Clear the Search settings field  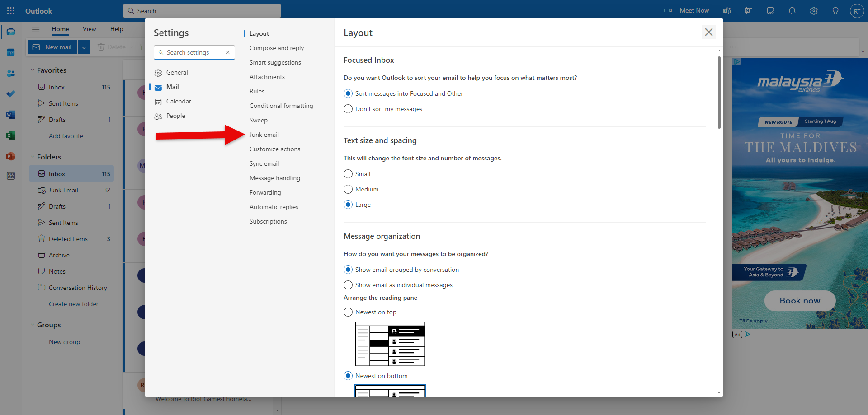[228, 52]
